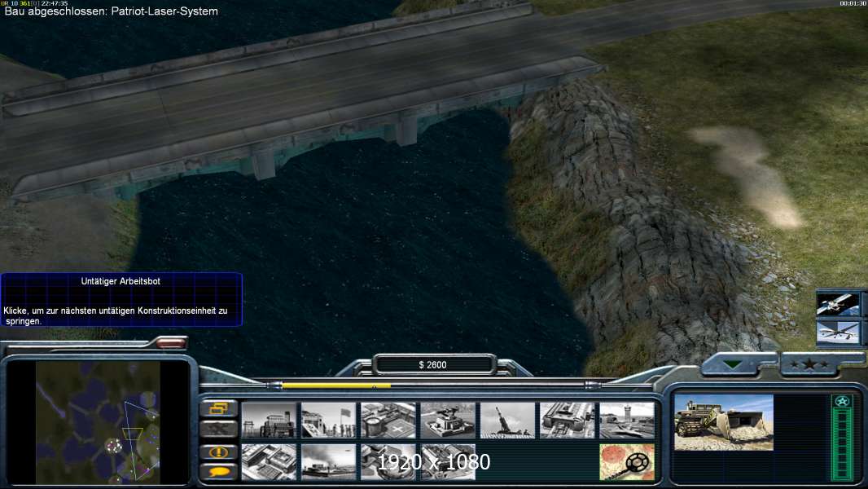This screenshot has height=489, width=868.
Task: Build the Firebase artillery cannon structure
Action: (x=507, y=421)
